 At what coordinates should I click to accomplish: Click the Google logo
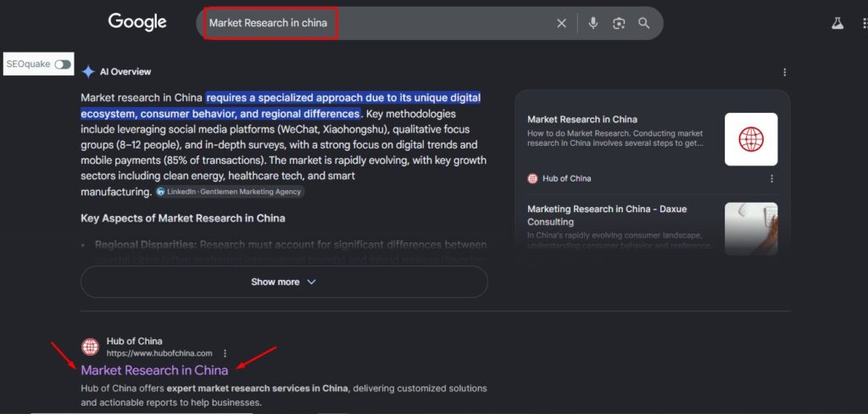point(137,22)
